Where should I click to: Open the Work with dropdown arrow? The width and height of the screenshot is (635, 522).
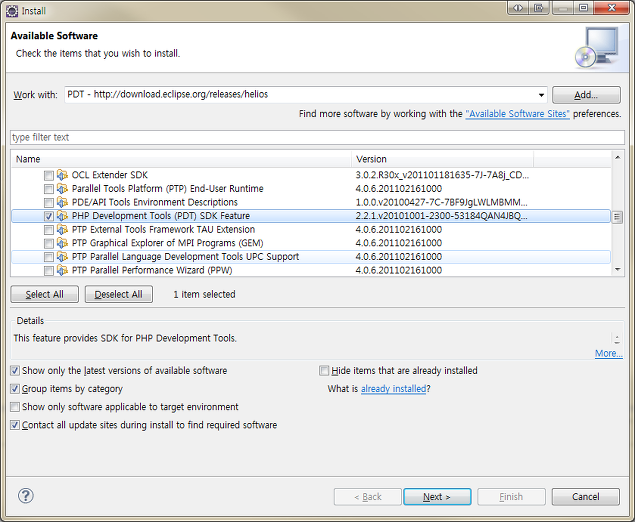click(x=541, y=95)
